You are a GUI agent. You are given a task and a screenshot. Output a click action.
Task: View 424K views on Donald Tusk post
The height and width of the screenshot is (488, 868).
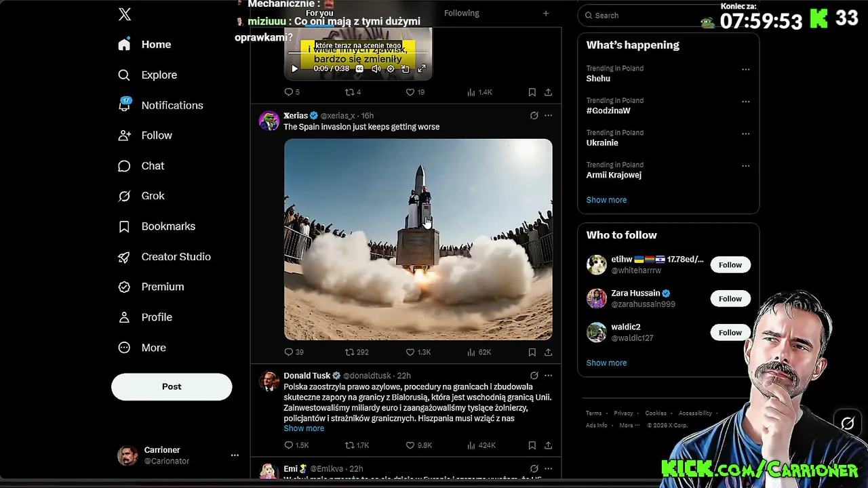click(481, 445)
